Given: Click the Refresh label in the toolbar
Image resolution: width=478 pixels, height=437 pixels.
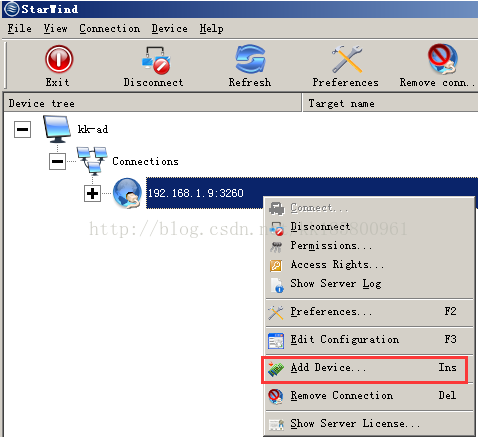Looking at the screenshot, I should tap(250, 82).
